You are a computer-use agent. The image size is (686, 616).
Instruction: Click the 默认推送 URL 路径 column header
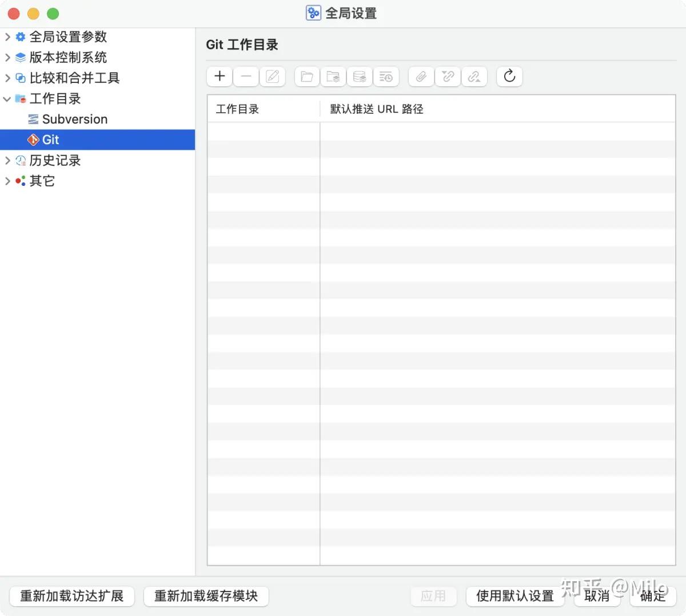[x=376, y=109]
